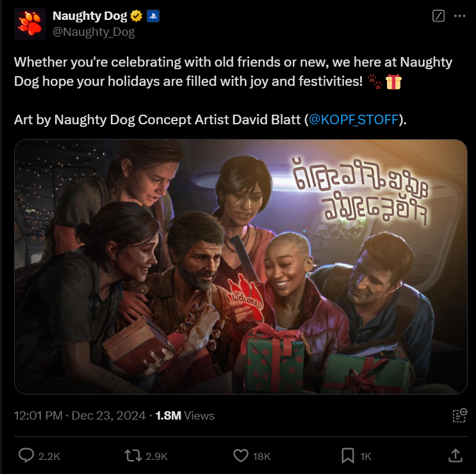476x474 pixels.
Task: Open the three-dot more options menu
Action: click(x=459, y=16)
